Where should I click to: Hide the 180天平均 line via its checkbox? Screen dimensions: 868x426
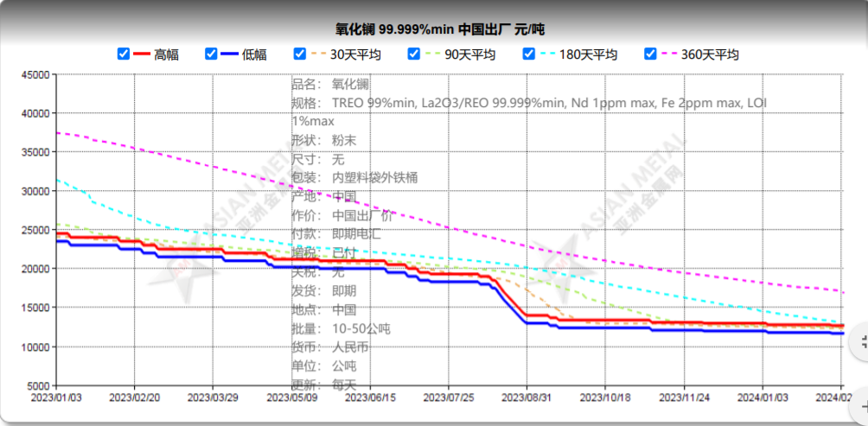coord(530,54)
